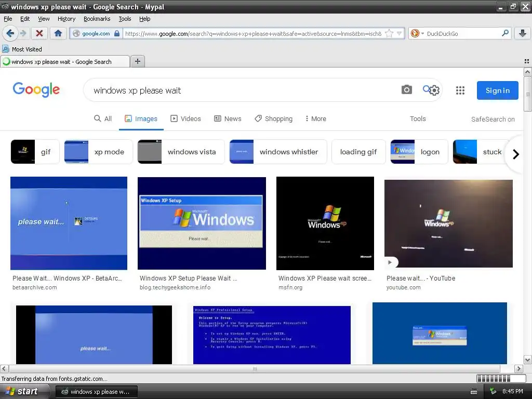532x399 pixels.
Task: Stop loading with the red X button
Action: (39, 33)
